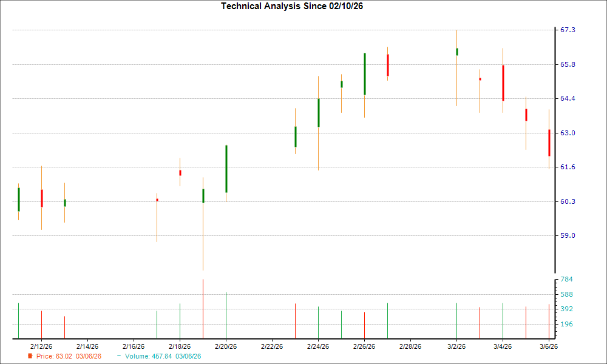The image size is (607, 364).
Task: Click the long red candle on 3/4/26
Action: (503, 82)
